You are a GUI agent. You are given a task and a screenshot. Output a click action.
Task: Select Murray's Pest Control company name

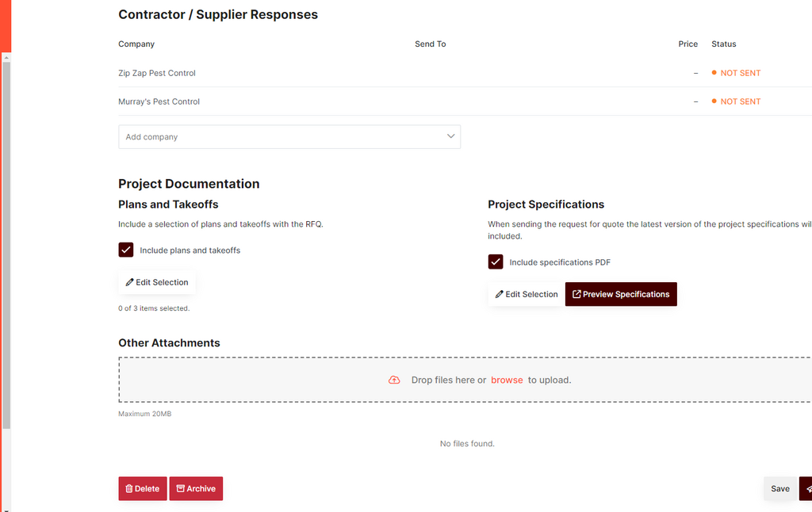(159, 101)
